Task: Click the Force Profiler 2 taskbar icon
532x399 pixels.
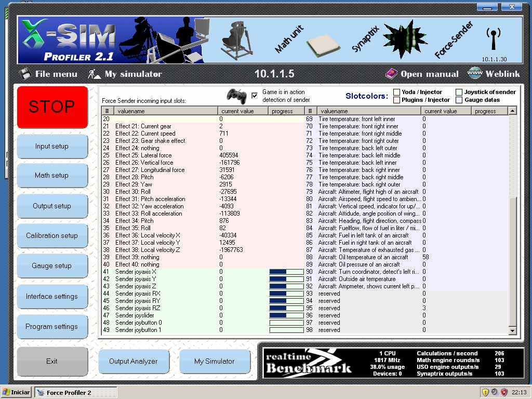Action: click(x=41, y=393)
